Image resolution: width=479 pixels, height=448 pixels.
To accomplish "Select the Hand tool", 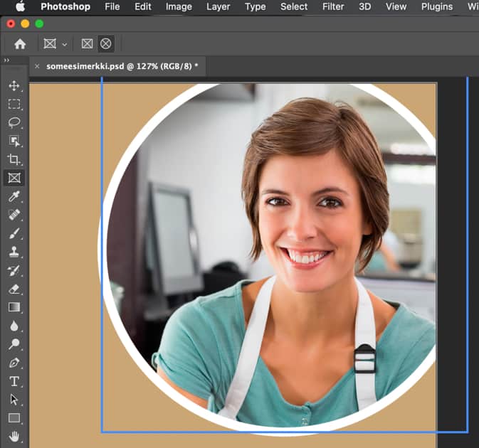I will coord(14,437).
